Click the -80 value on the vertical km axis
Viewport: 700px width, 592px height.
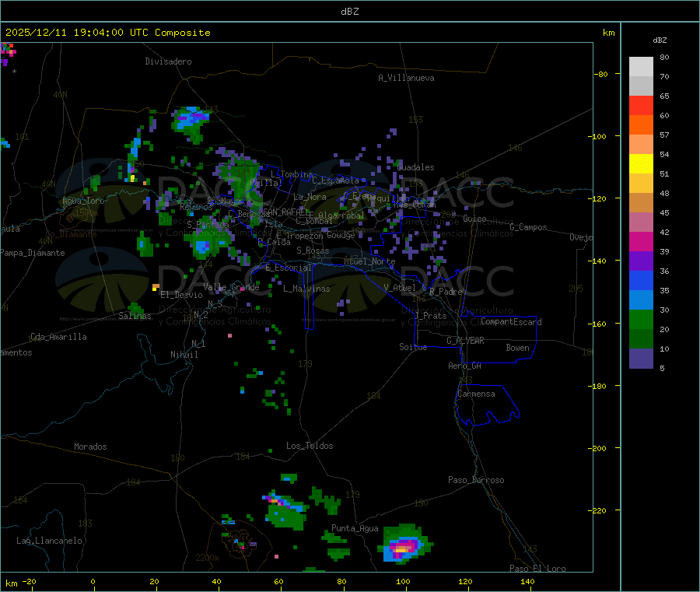point(601,74)
